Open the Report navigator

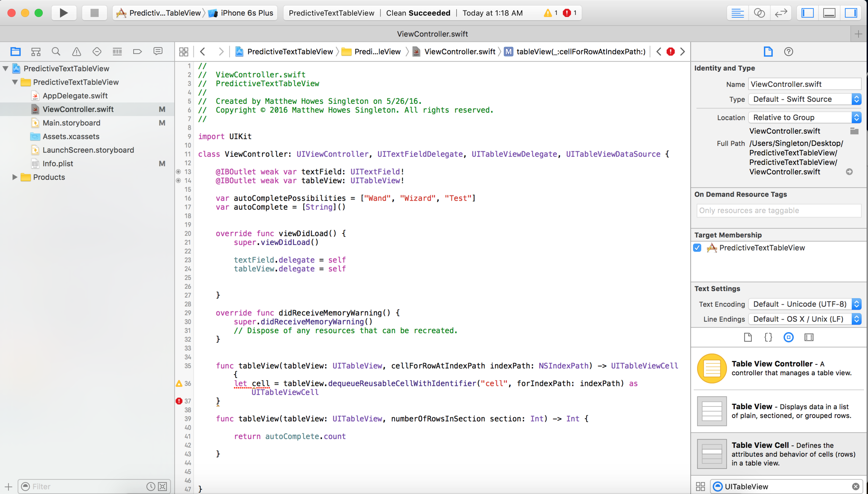[158, 52]
